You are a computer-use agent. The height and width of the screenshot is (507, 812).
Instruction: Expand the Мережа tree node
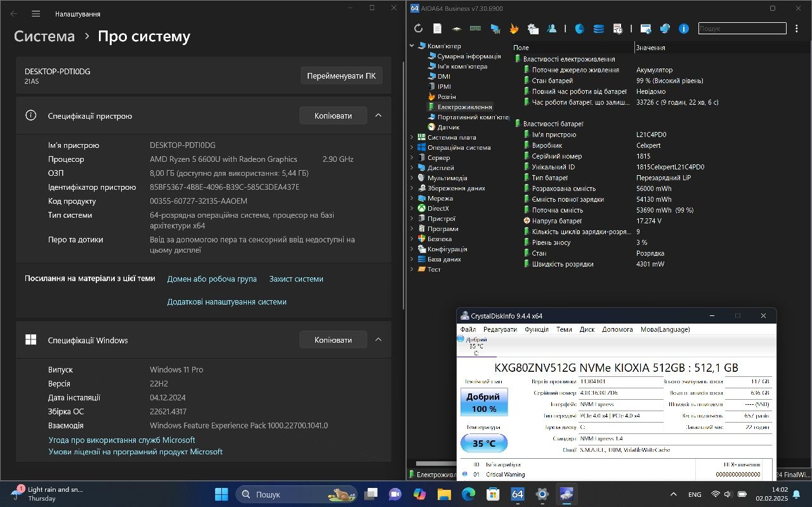pyautogui.click(x=412, y=198)
